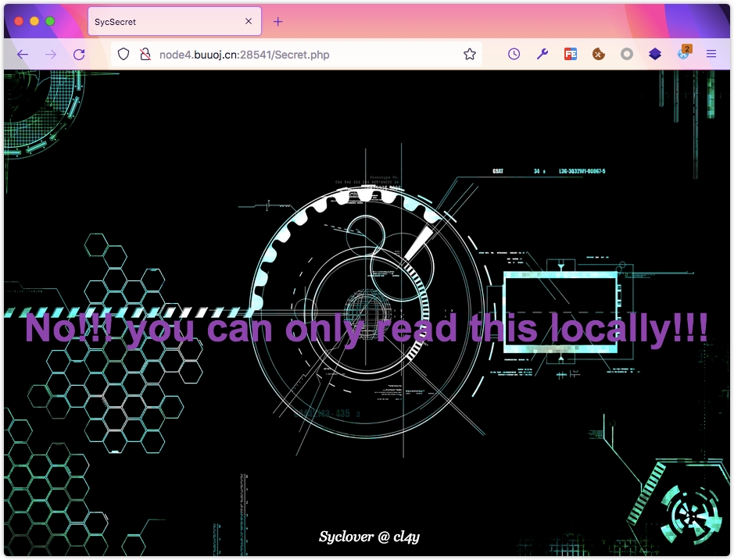734x560 pixels.
Task: Open extension with badge count 2
Action: click(684, 54)
